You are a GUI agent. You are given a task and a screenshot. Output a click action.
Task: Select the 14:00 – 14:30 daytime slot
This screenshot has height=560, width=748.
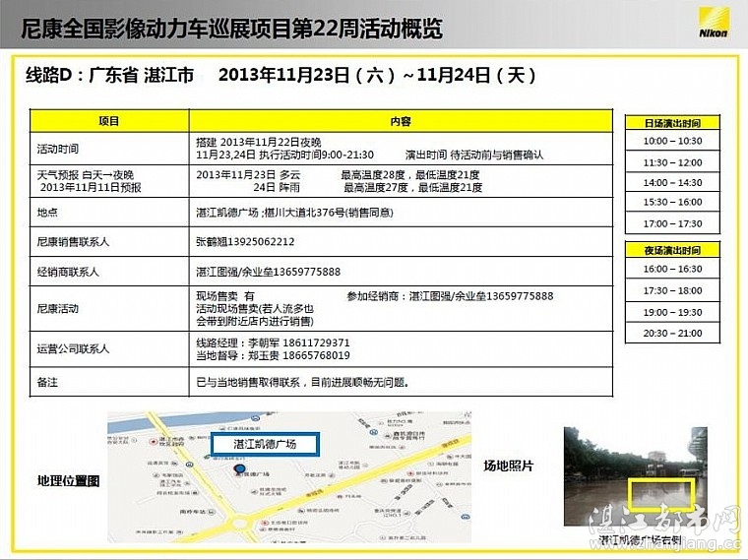pyautogui.click(x=672, y=182)
